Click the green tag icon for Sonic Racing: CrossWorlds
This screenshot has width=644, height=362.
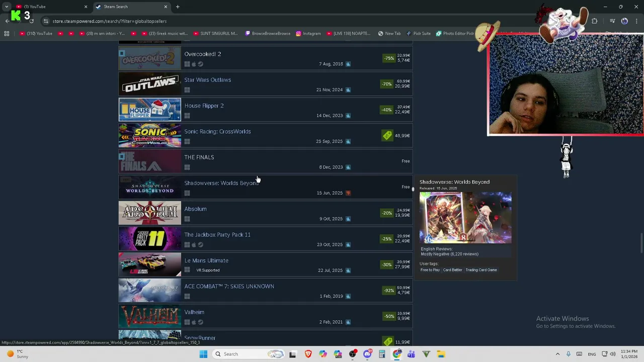coord(387,136)
